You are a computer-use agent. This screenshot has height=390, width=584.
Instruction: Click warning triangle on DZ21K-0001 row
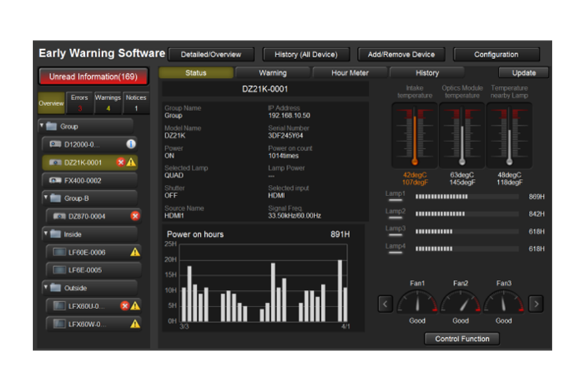tap(131, 162)
